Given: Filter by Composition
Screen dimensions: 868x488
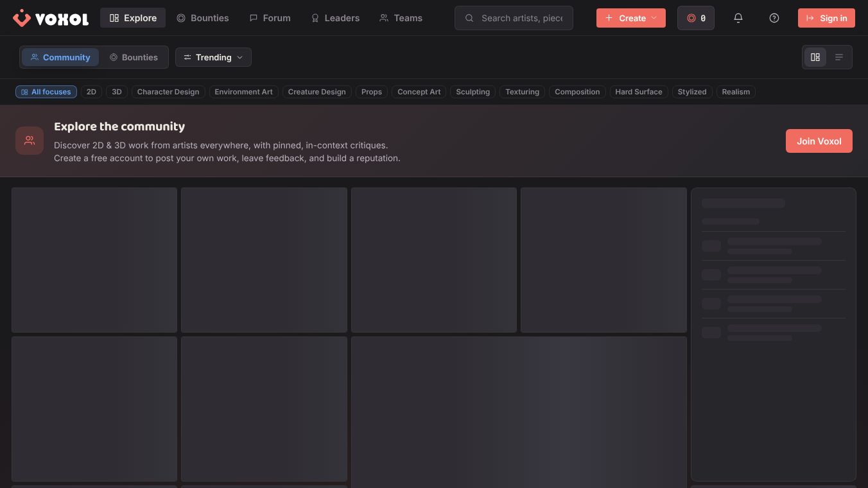Looking at the screenshot, I should [x=577, y=92].
